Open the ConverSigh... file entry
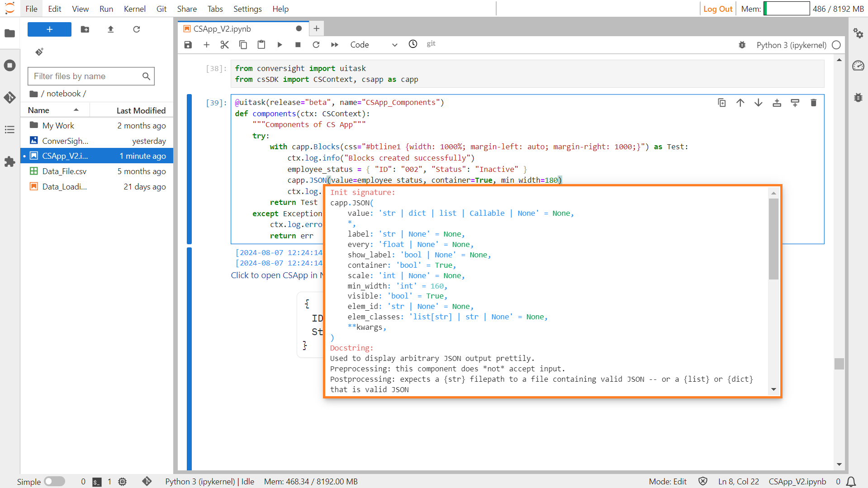Viewport: 868px width, 488px height. pyautogui.click(x=97, y=141)
